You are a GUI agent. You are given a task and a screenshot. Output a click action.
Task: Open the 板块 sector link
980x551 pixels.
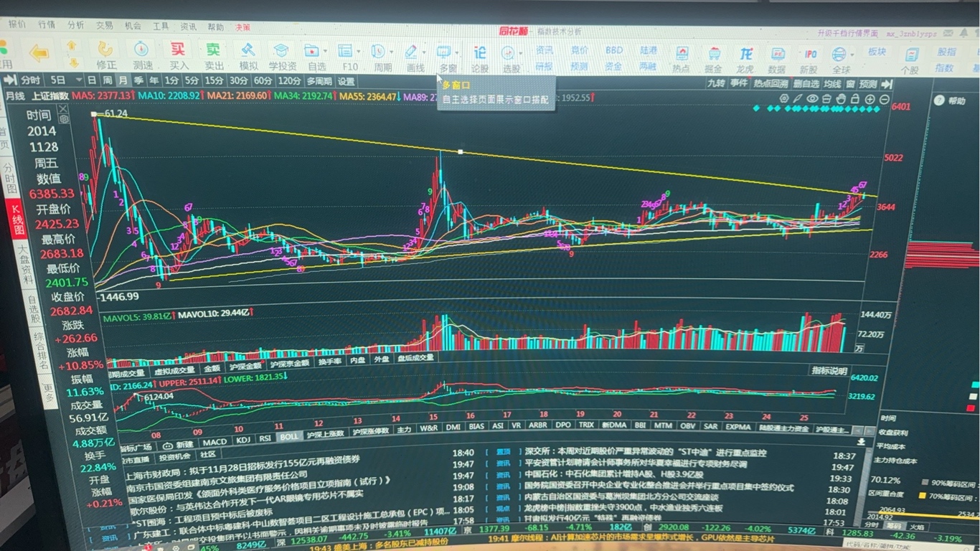pyautogui.click(x=877, y=52)
